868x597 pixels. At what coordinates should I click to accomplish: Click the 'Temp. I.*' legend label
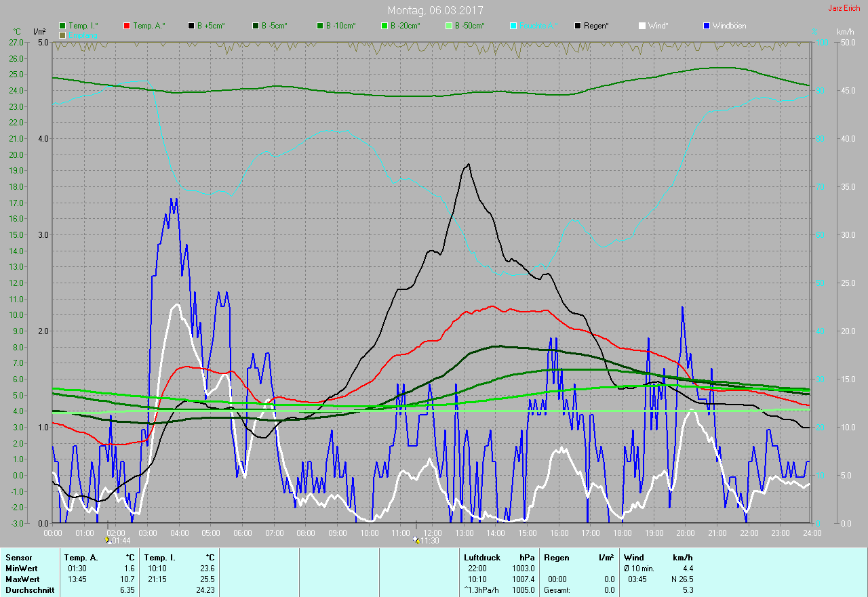click(83, 26)
